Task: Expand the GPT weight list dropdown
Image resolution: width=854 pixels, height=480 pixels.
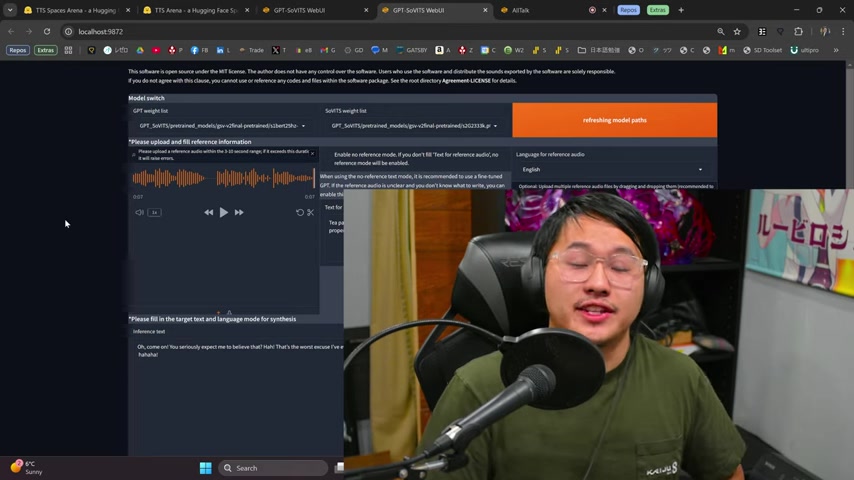Action: [x=222, y=126]
